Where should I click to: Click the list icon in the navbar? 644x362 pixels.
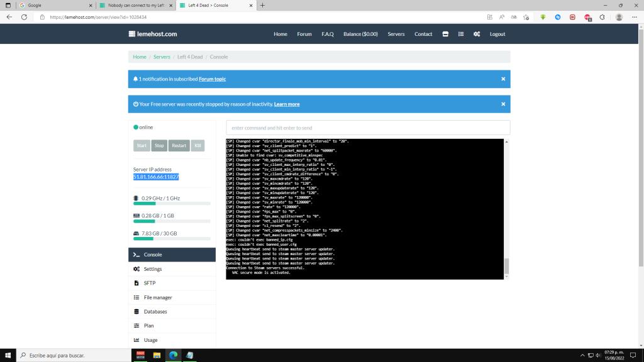click(x=461, y=34)
